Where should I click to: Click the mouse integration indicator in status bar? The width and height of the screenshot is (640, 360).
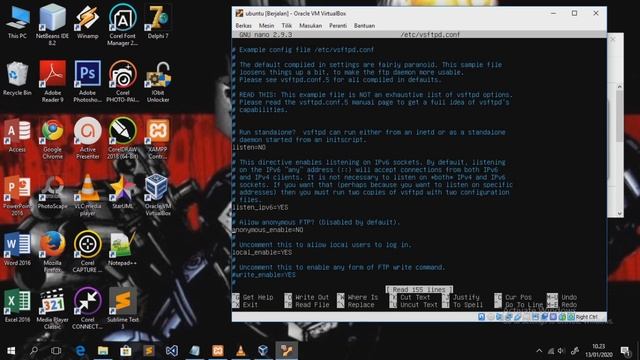[562, 317]
